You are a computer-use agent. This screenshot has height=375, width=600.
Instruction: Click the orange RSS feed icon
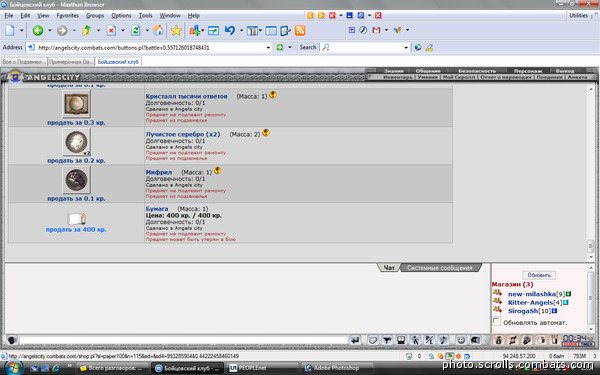(300, 31)
